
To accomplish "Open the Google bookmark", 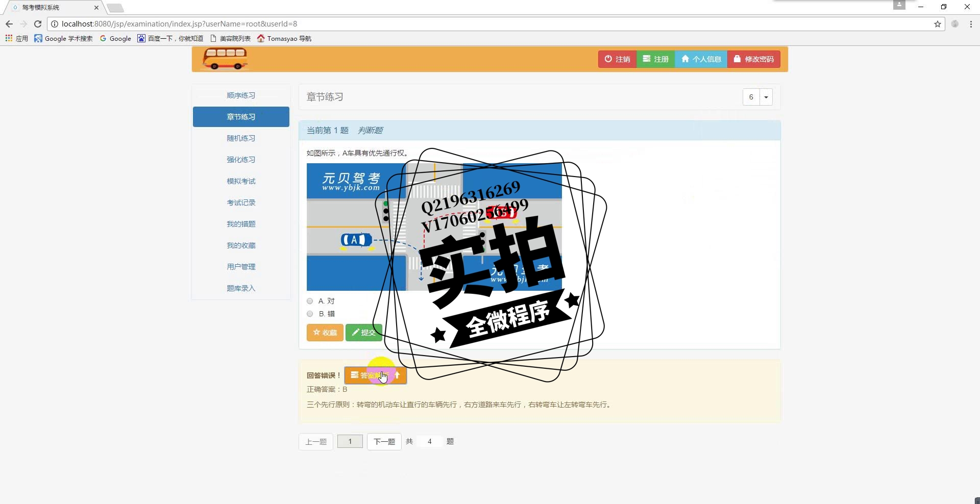I will tap(115, 38).
